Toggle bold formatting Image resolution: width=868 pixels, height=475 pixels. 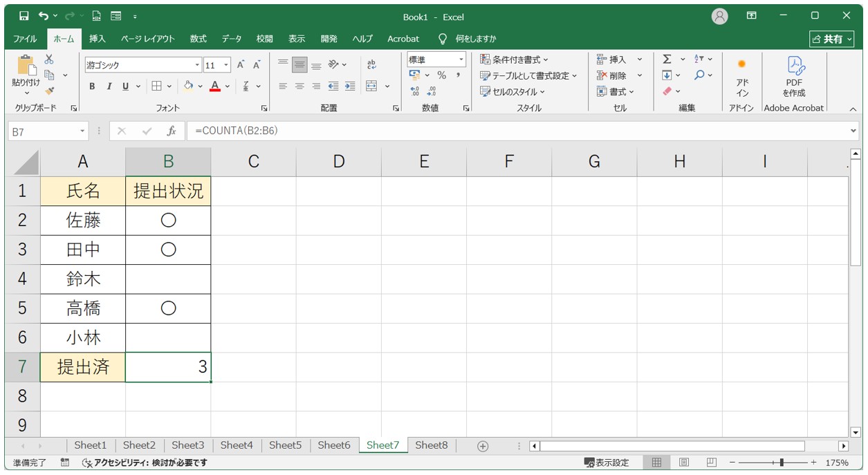[x=92, y=86]
